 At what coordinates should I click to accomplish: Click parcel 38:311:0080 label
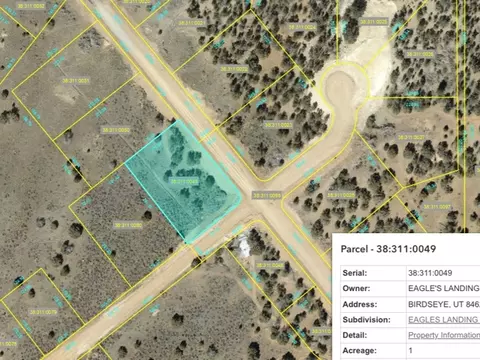click(128, 225)
